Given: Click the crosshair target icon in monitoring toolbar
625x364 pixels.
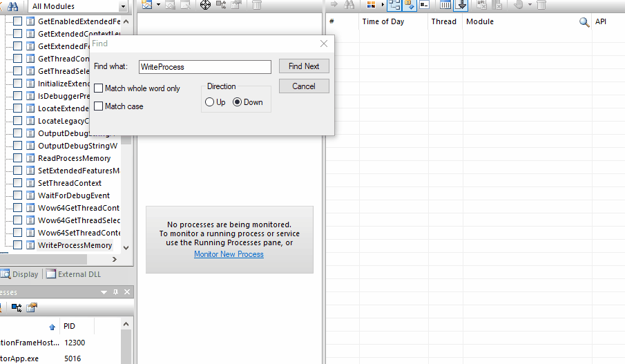Looking at the screenshot, I should pos(205,5).
